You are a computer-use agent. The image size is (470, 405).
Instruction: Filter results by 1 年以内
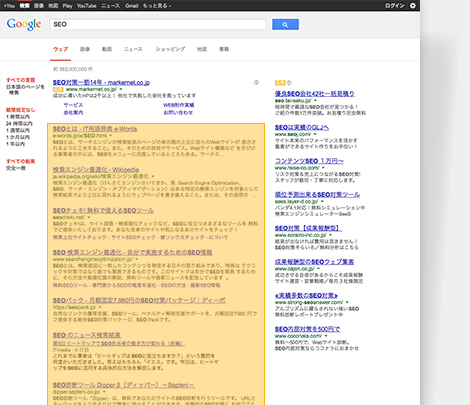15,144
